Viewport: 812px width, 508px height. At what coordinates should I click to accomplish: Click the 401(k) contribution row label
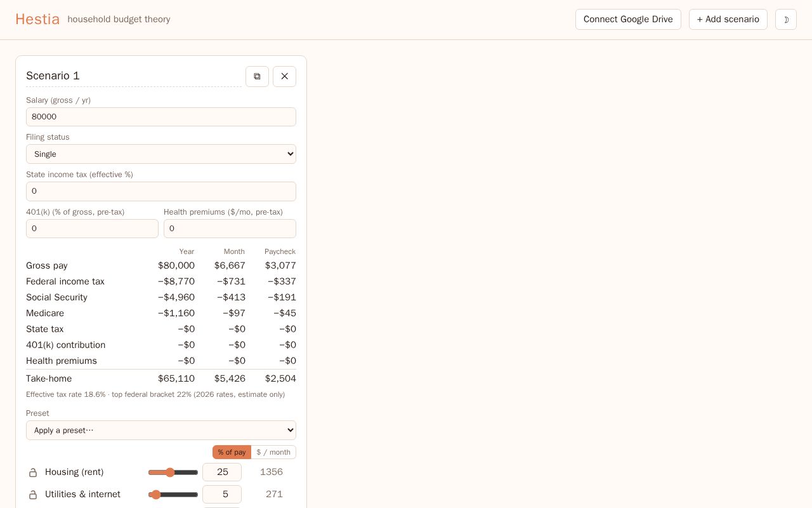pos(66,345)
